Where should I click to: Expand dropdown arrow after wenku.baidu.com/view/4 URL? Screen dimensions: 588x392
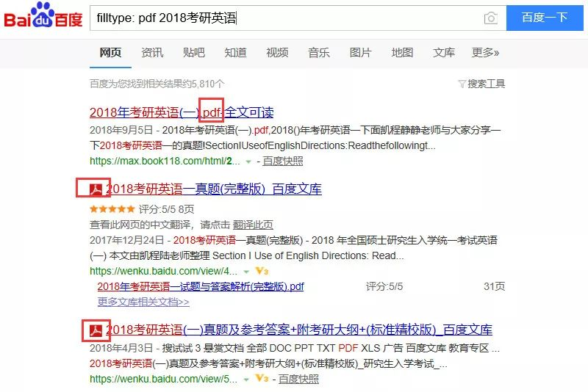tap(246, 272)
